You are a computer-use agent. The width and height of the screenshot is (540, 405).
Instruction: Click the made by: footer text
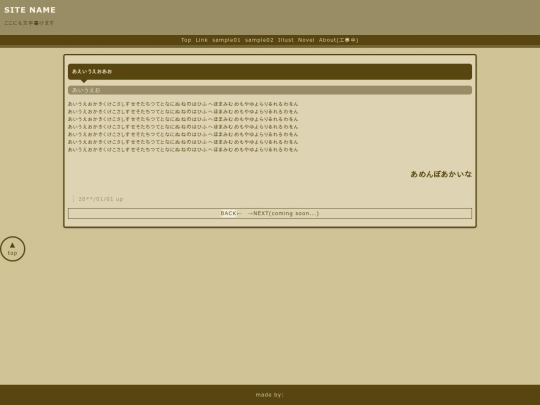click(x=270, y=395)
